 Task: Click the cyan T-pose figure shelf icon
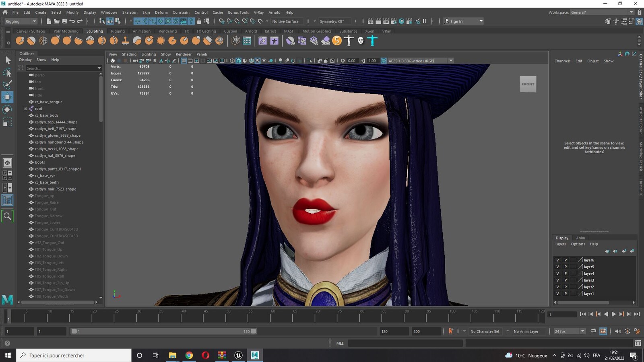pos(372,40)
